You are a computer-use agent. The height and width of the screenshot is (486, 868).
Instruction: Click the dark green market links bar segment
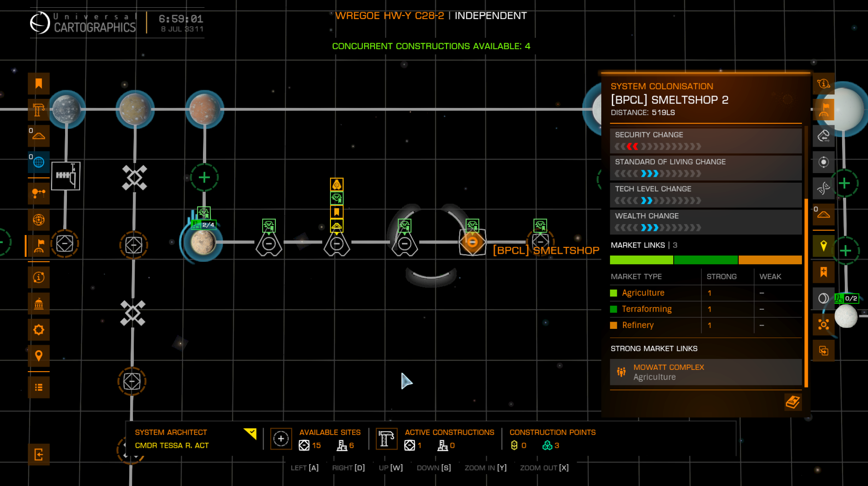coord(706,260)
